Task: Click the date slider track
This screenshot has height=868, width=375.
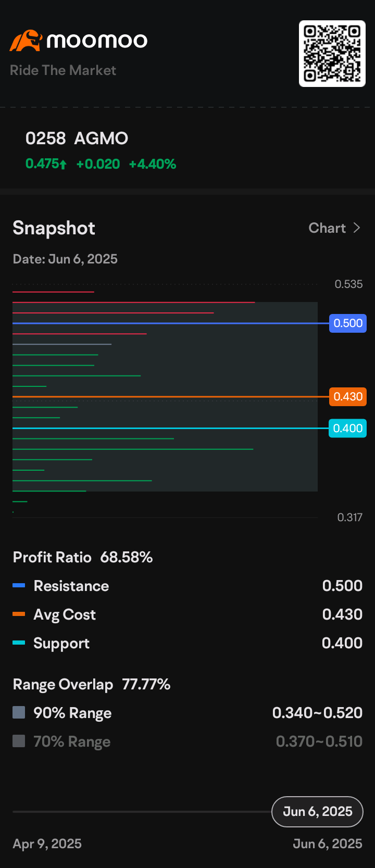Action: click(142, 812)
